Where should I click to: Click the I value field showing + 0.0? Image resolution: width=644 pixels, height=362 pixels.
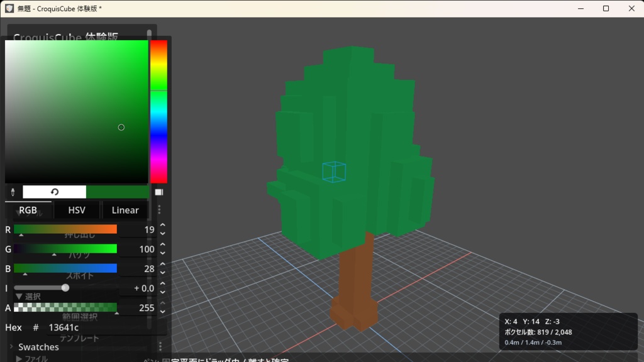138,288
